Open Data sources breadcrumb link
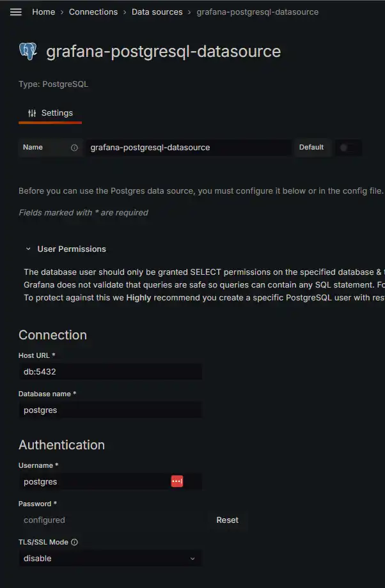Screen dimensions: 385x588 pos(157,12)
